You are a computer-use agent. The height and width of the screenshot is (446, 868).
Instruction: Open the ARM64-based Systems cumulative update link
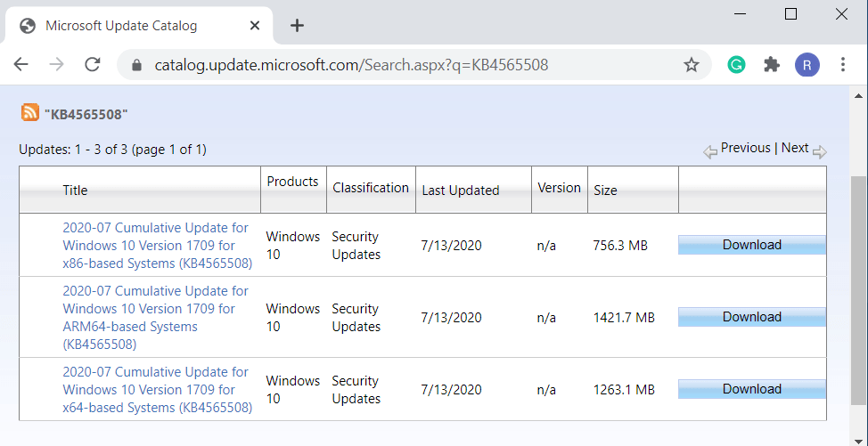point(156,317)
